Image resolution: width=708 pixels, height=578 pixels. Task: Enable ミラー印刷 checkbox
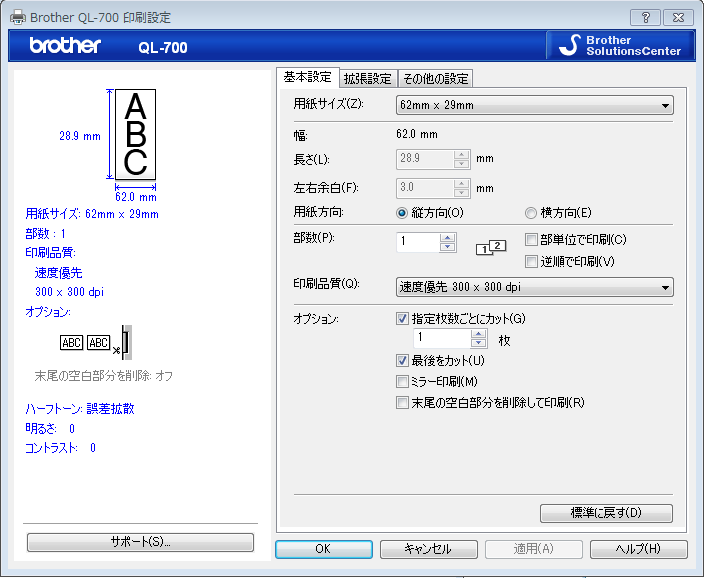tap(402, 382)
